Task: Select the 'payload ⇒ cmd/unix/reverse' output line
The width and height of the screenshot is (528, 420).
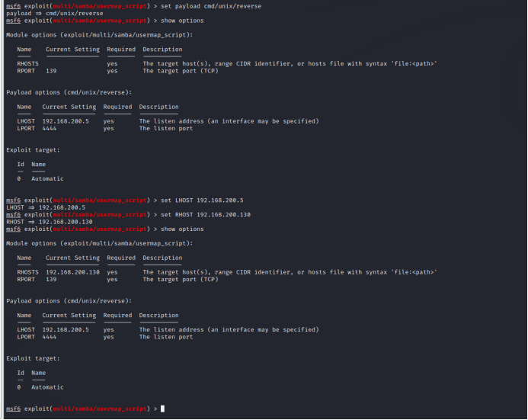Action: [x=55, y=14]
